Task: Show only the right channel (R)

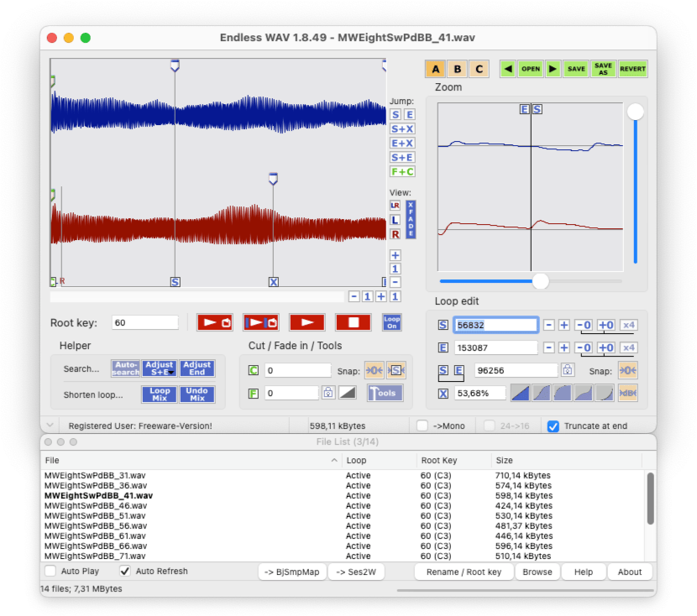Action: 395,234
